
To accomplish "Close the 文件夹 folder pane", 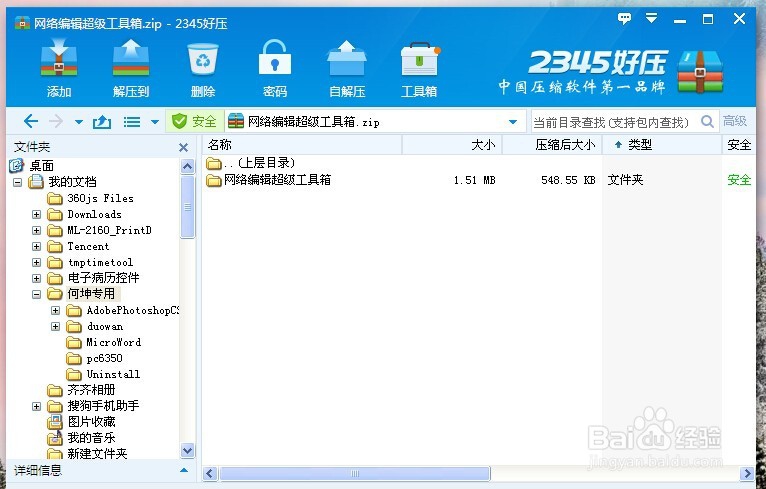I will tap(184, 148).
